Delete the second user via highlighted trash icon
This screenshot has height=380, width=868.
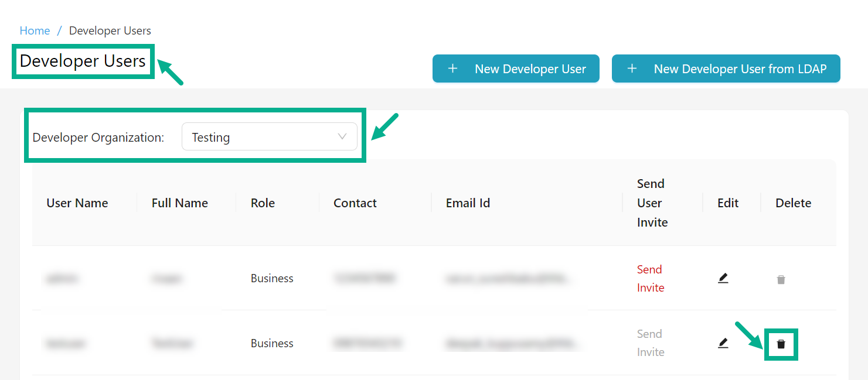781,344
